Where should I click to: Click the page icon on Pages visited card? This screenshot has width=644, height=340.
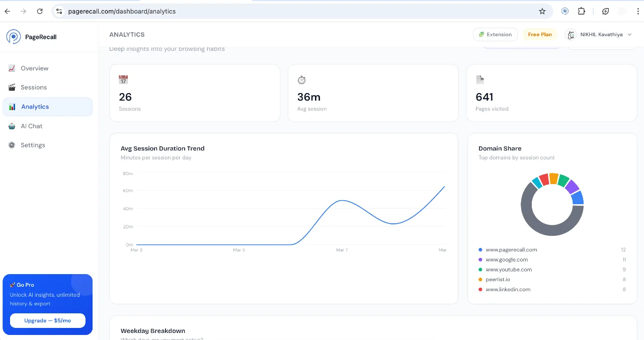(480, 79)
